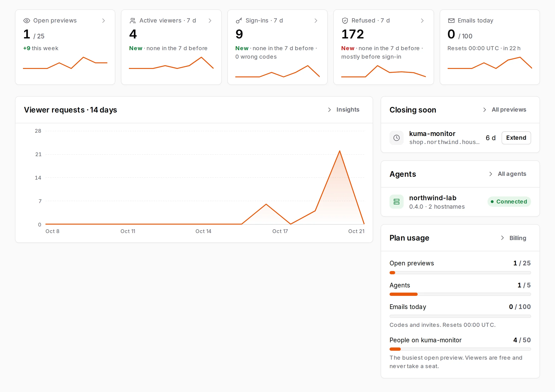
Task: Click the clock icon beside kuma-monitor
Action: 396,138
